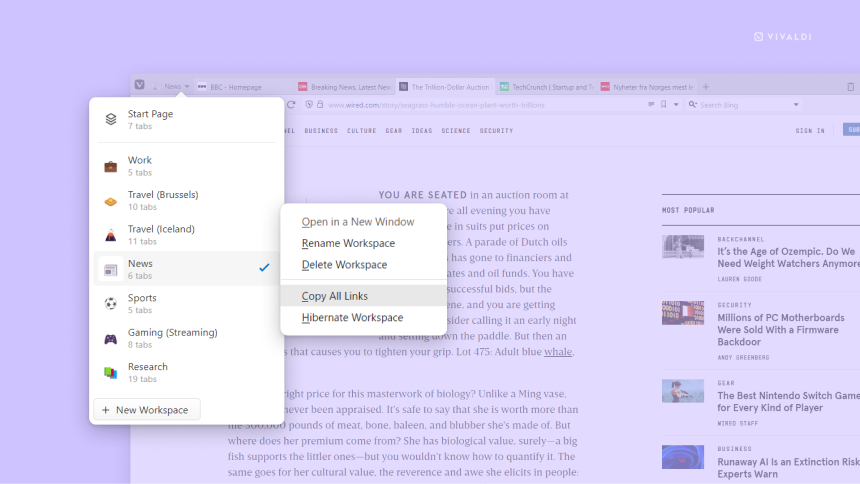Image resolution: width=860 pixels, height=484 pixels.
Task: Expand the search field dropdown arrow
Action: (796, 105)
